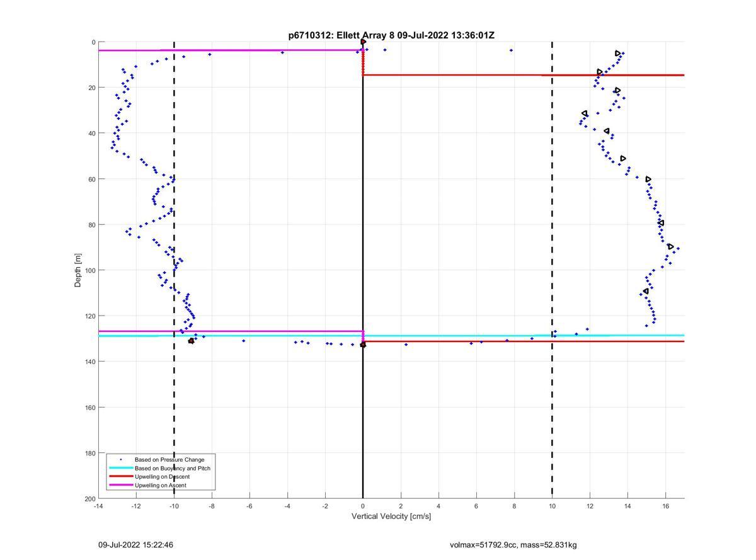This screenshot has height=560, width=756.
Task: Click the depth axis tick label 20
Action: pos(91,88)
